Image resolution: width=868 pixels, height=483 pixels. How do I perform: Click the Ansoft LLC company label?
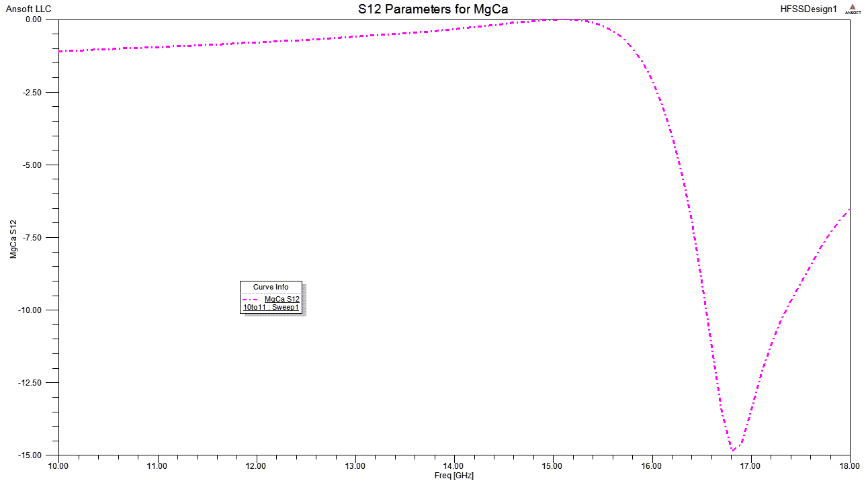(28, 9)
